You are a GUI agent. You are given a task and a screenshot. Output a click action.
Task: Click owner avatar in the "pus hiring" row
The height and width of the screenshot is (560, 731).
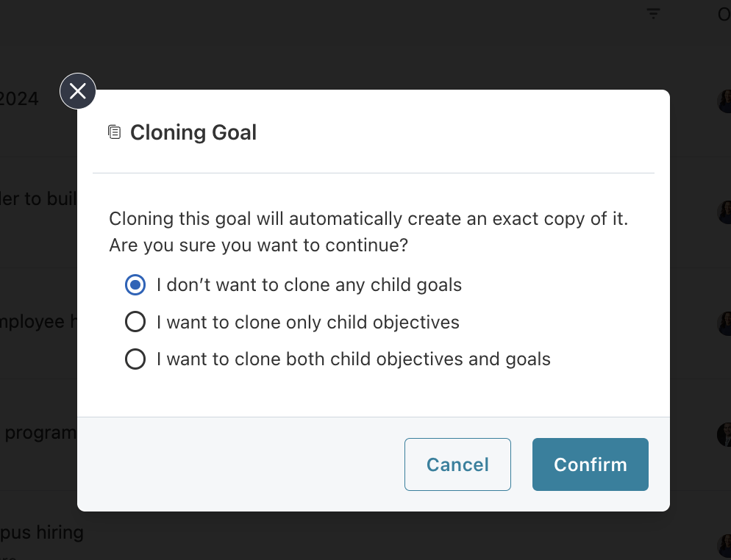click(x=725, y=545)
